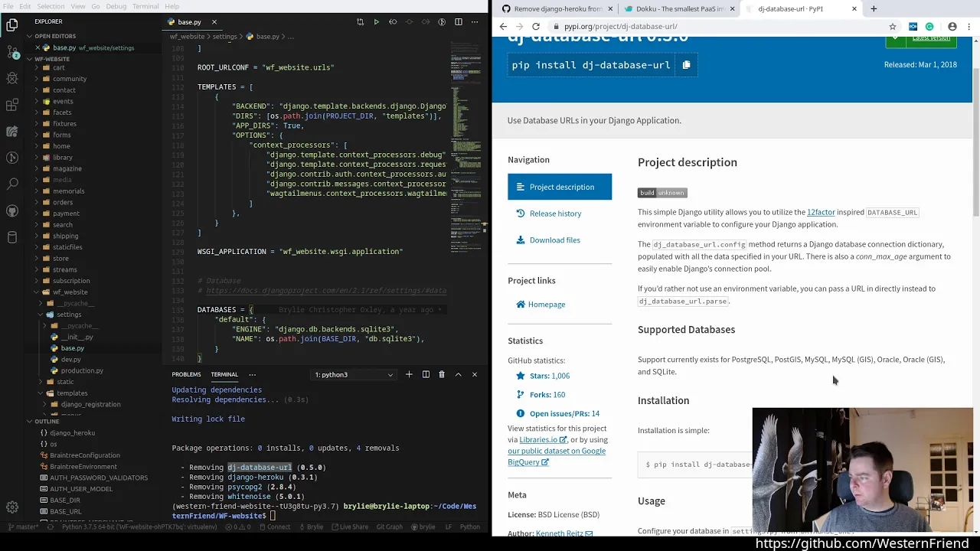Viewport: 980px width, 551px height.
Task: Create a new terminal with the plus icon
Action: pos(409,374)
